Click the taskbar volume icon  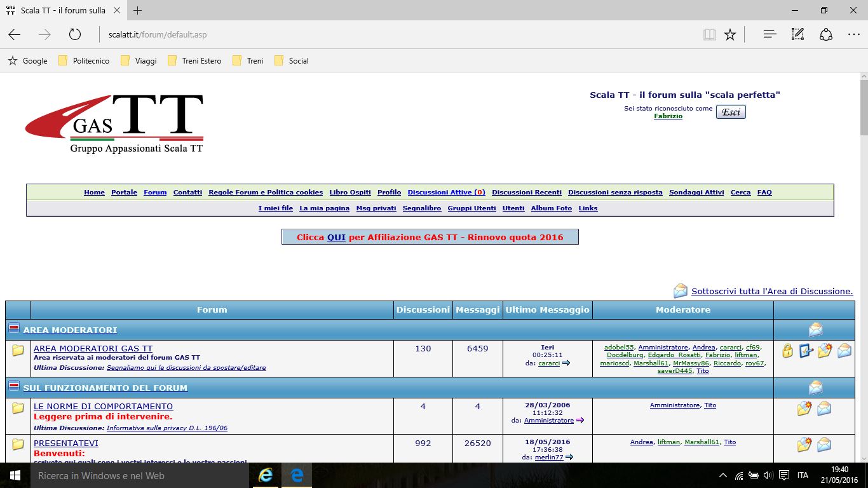(768, 475)
